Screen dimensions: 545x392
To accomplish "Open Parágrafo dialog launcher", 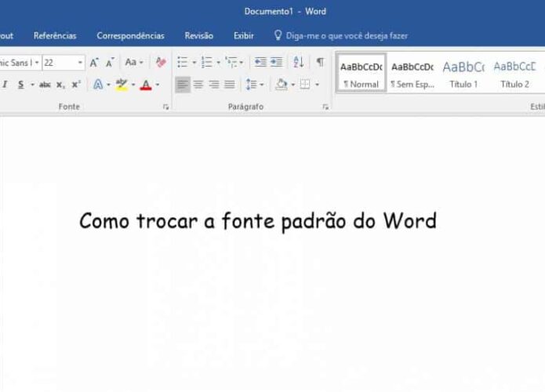I will tap(325, 107).
